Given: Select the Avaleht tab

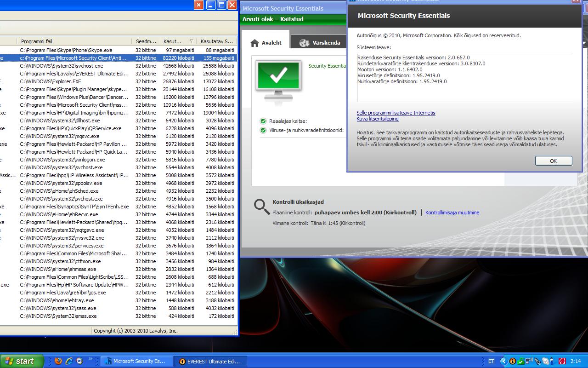Looking at the screenshot, I should [266, 43].
